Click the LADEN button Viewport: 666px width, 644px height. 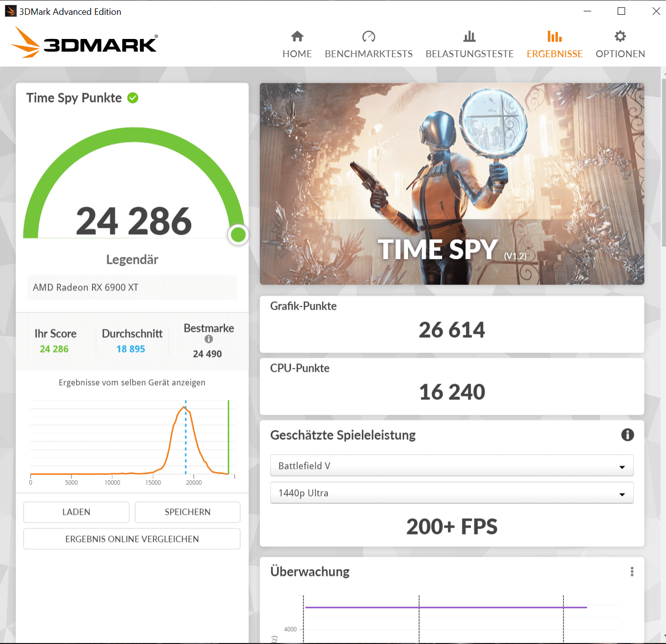tap(76, 512)
